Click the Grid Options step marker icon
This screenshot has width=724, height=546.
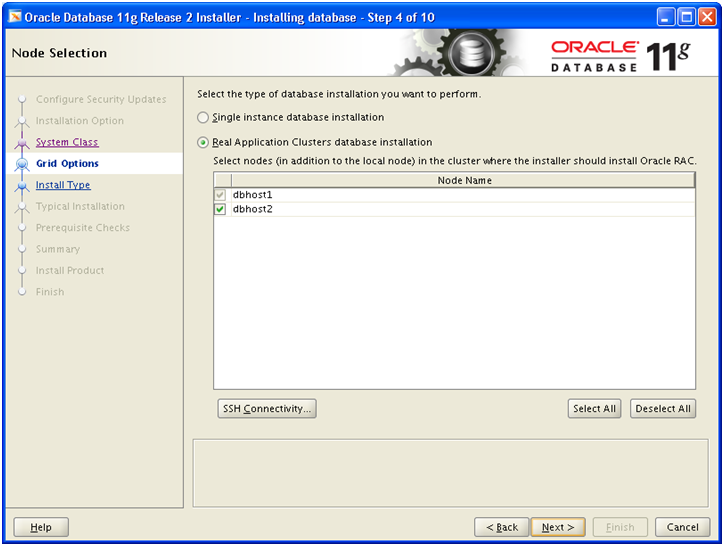coord(22,164)
